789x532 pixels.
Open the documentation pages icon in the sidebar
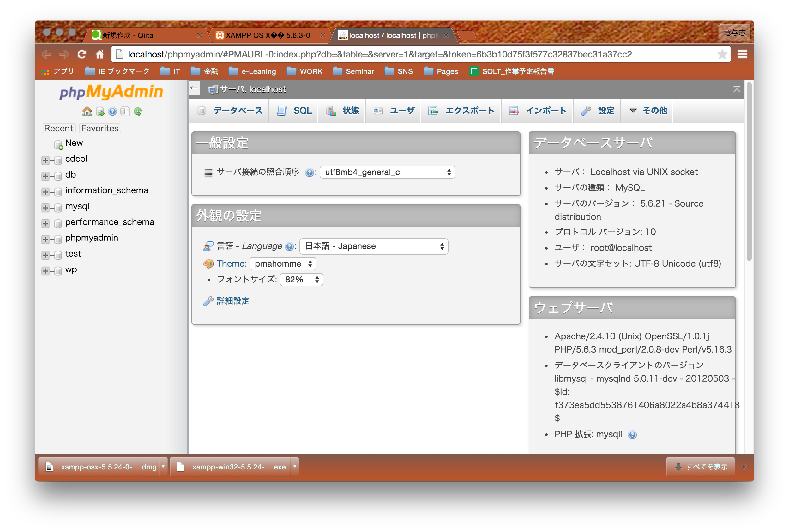pyautogui.click(x=125, y=111)
